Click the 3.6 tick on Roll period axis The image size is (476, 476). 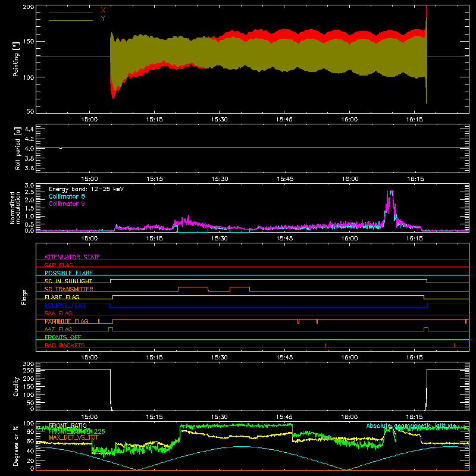tap(29, 168)
